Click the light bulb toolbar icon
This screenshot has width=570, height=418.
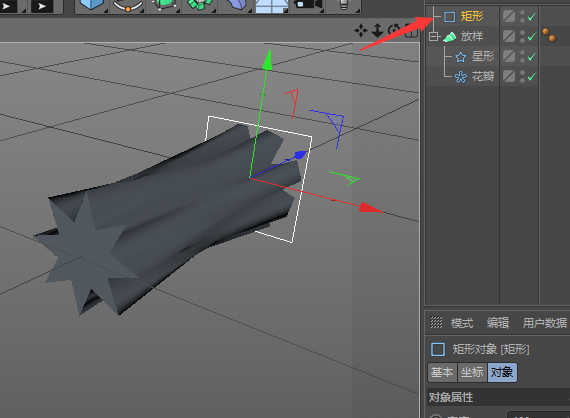[343, 4]
